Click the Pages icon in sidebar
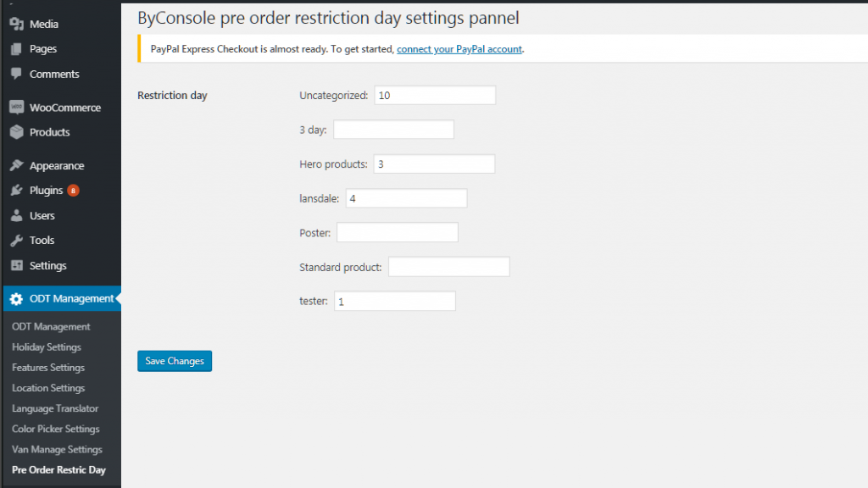The width and height of the screenshot is (868, 488). pos(17,48)
